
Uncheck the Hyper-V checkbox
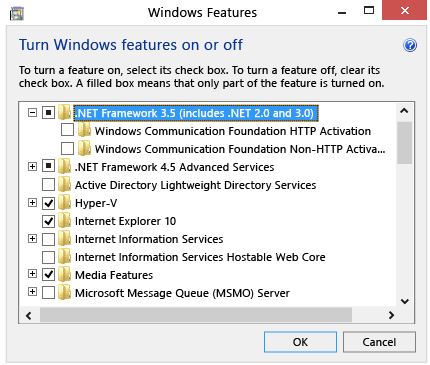point(48,203)
